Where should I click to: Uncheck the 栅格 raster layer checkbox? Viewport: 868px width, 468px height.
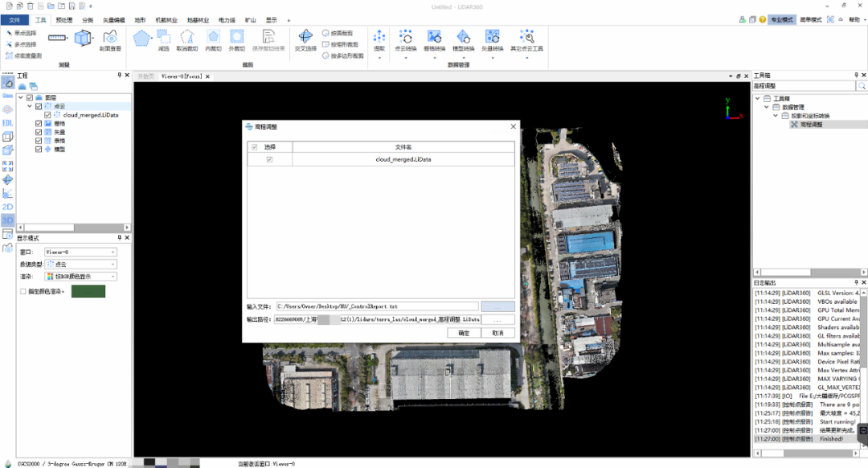[x=39, y=124]
